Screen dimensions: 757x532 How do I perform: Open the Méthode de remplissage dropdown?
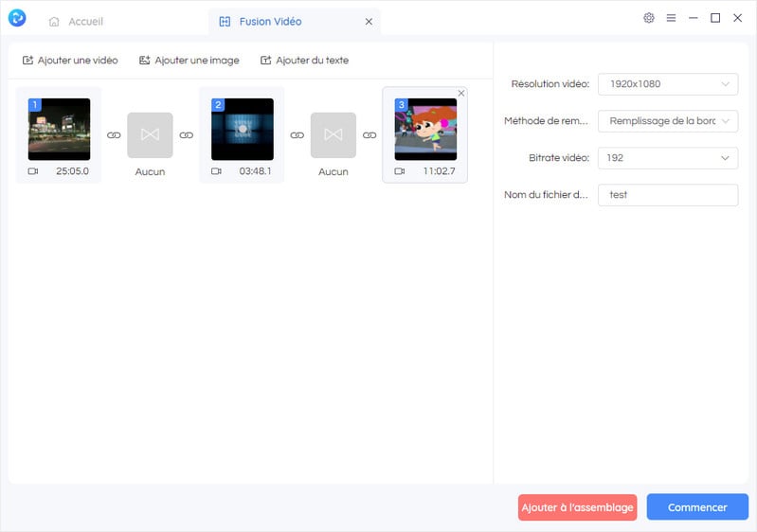668,121
